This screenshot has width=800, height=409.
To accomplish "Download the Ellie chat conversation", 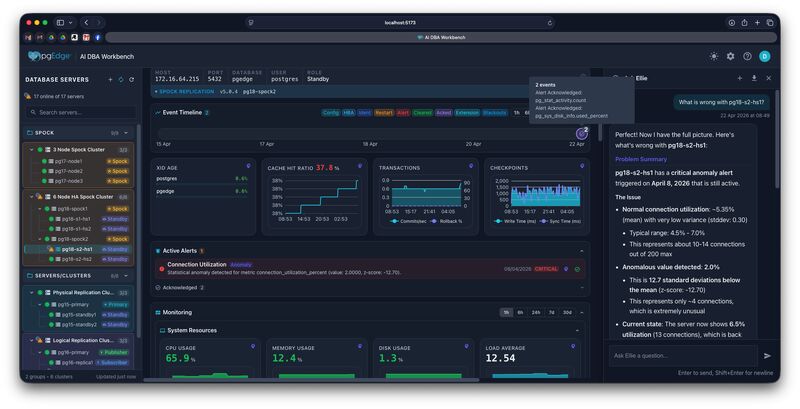I will pos(754,78).
